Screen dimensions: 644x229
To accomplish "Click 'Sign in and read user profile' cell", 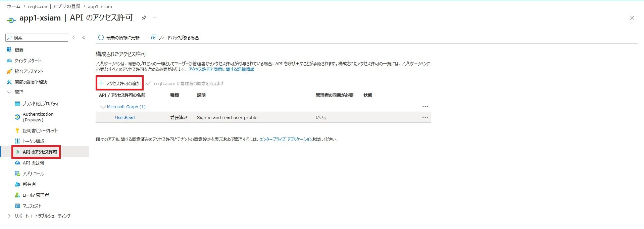I will [227, 117].
